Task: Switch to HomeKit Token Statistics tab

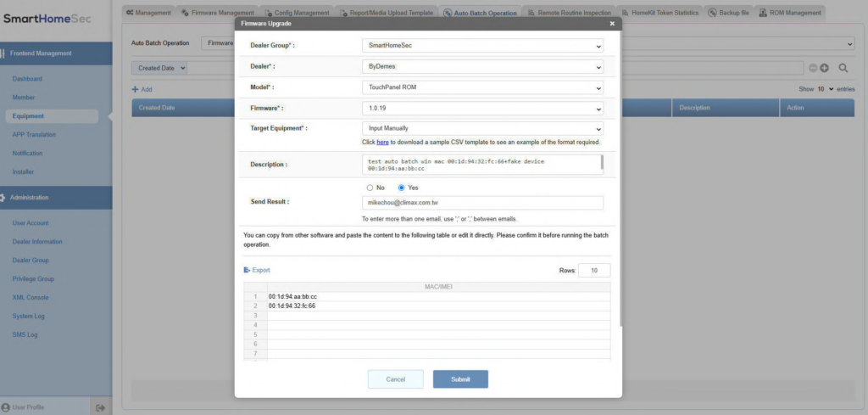Action: pos(659,13)
